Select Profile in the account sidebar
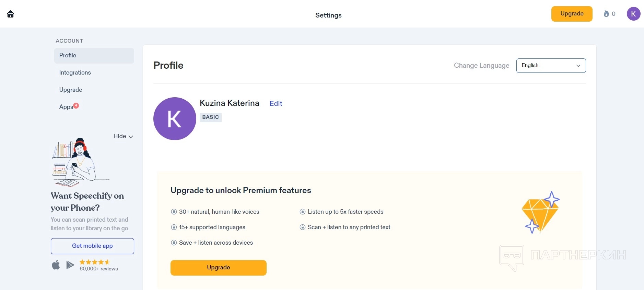This screenshot has width=644, height=290. (x=68, y=56)
